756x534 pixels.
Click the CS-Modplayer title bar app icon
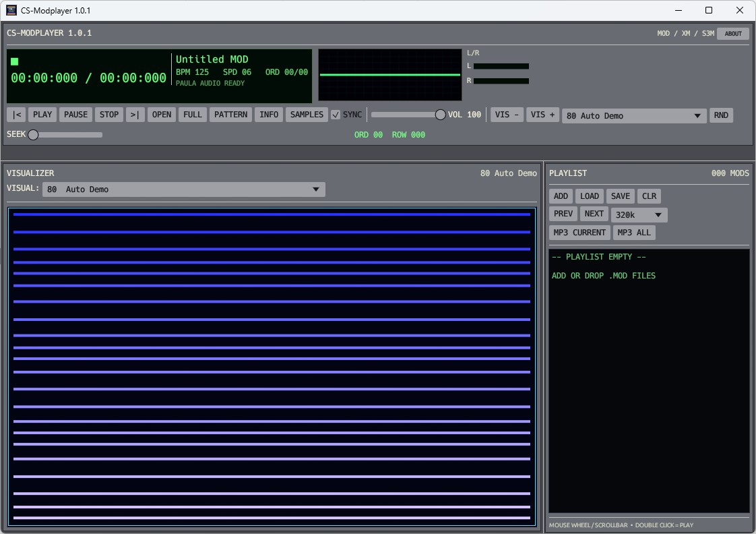11,10
